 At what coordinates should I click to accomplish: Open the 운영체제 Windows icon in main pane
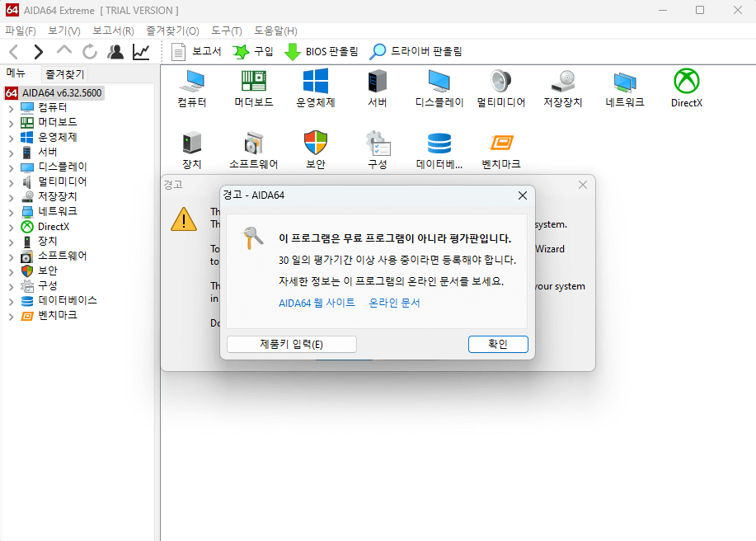(x=316, y=87)
